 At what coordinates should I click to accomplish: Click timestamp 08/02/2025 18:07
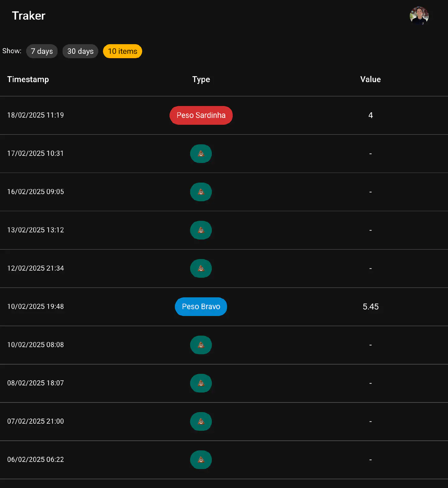35,383
